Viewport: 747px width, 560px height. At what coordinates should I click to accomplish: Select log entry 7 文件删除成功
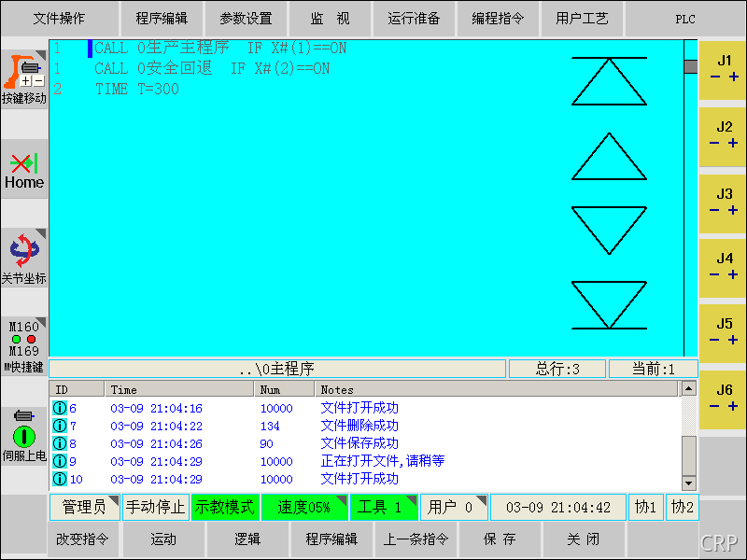pyautogui.click(x=365, y=426)
